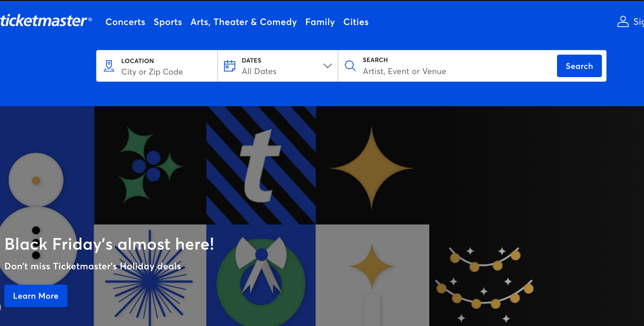Open the Concerts menu
Screen dimensions: 644x326
coord(125,22)
